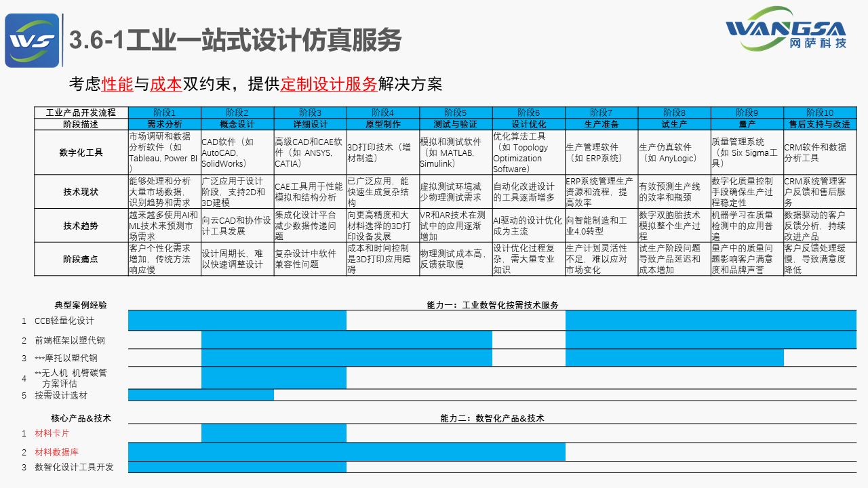Click the red 定制设计服务 underlined text
This screenshot has height=488, width=868.
(x=328, y=84)
